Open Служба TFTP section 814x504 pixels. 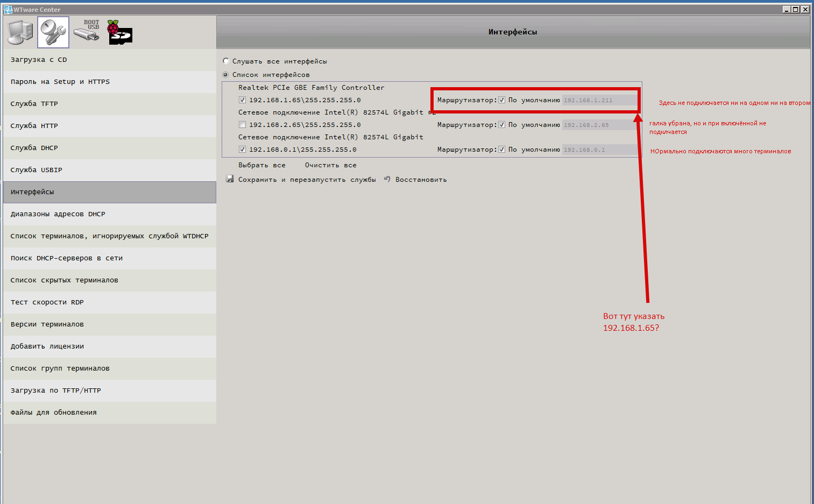(x=110, y=104)
